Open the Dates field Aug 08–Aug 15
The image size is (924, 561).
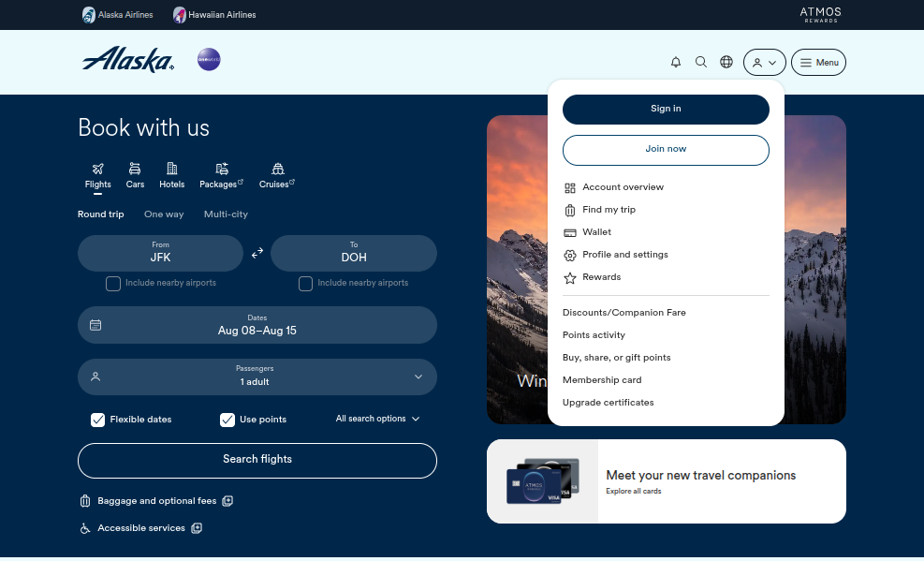coord(257,325)
